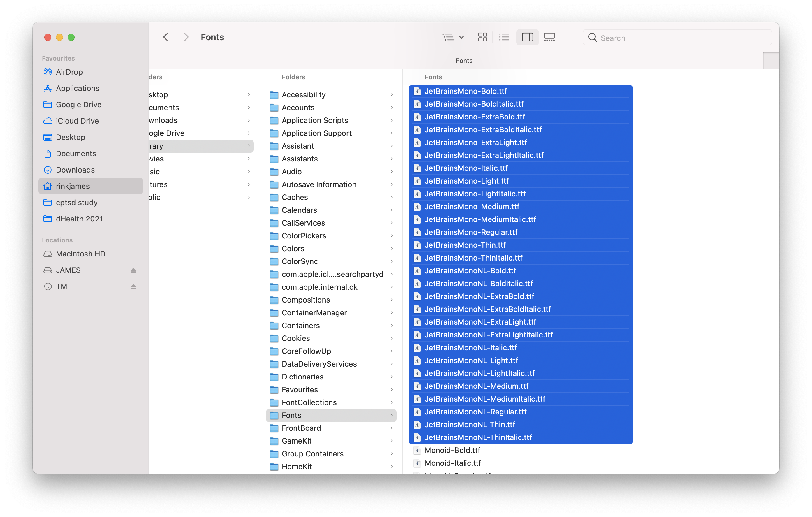Open the dHealth 2021 favourite folder

point(80,218)
